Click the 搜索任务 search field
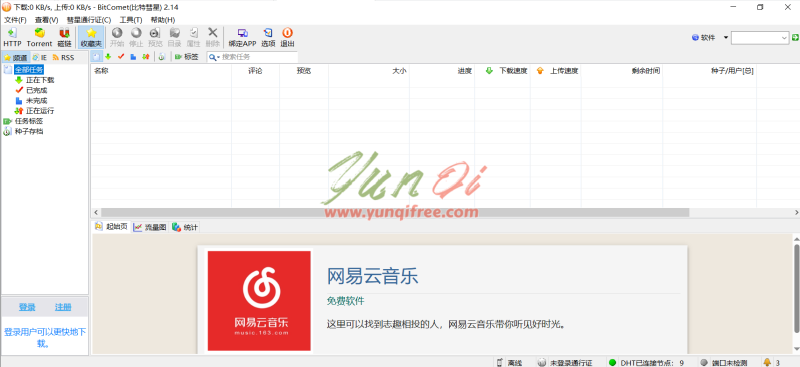 click(259, 57)
